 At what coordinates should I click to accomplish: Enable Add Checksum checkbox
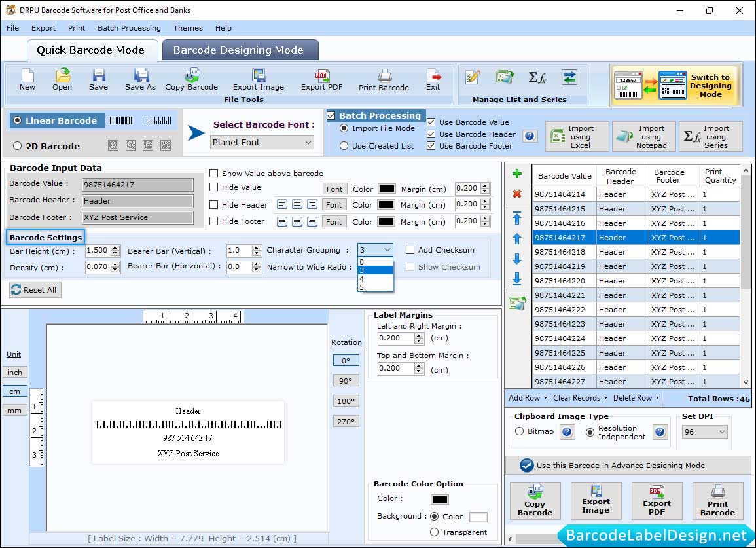click(410, 250)
